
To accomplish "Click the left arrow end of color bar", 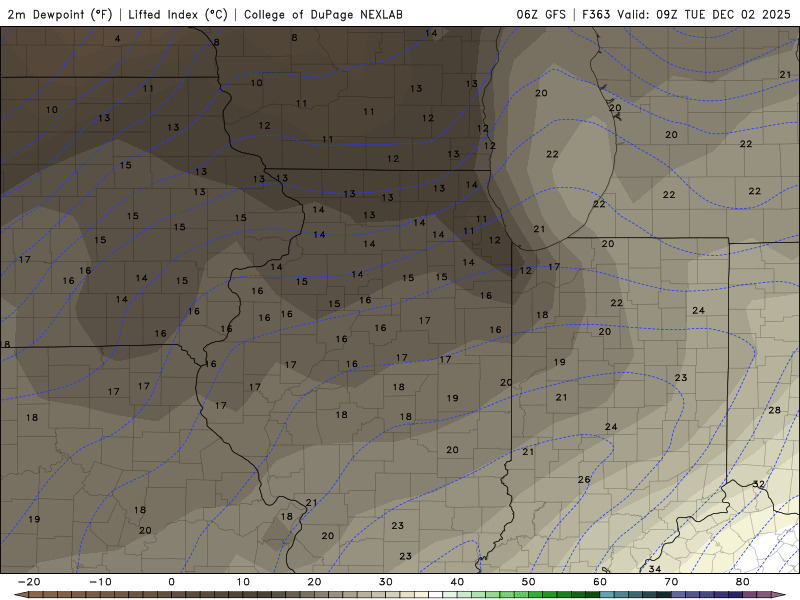I will [x=20, y=595].
